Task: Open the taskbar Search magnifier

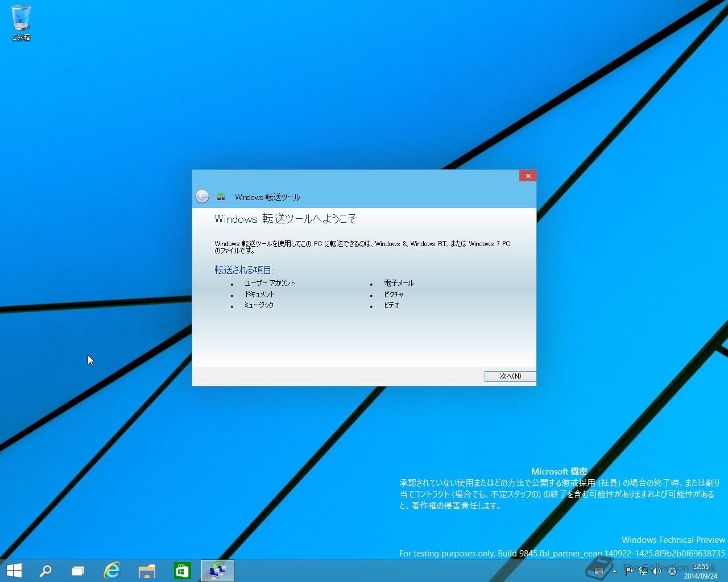Action: pos(45,571)
